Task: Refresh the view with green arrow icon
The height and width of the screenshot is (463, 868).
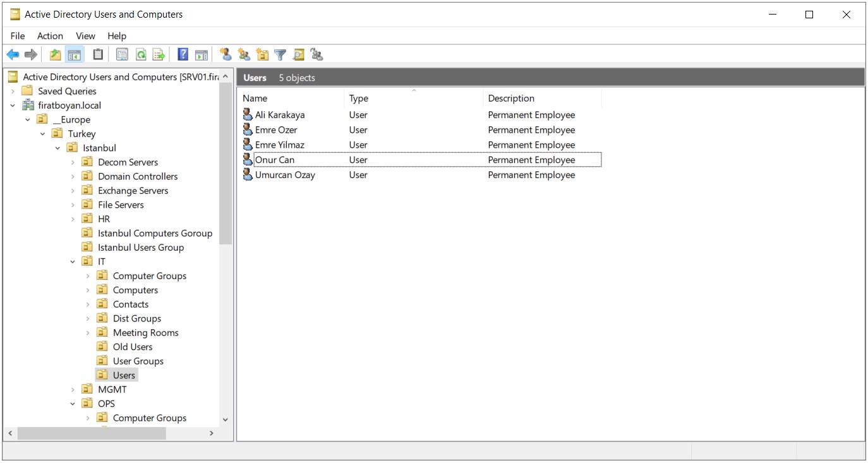Action: (141, 55)
